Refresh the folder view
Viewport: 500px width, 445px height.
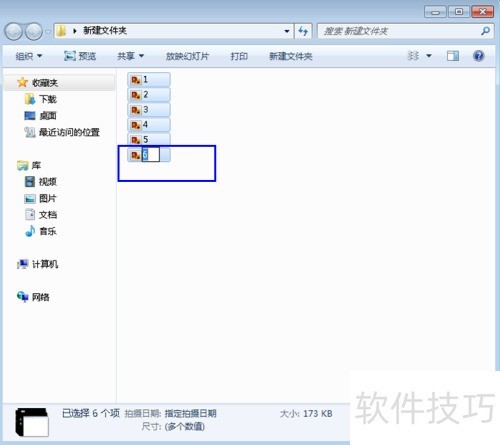303,31
